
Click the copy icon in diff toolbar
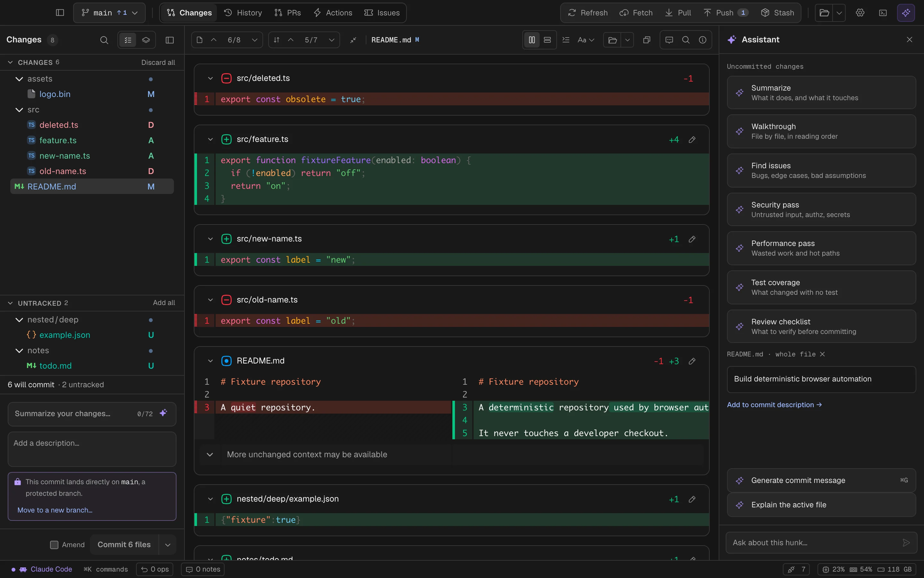[x=646, y=40]
